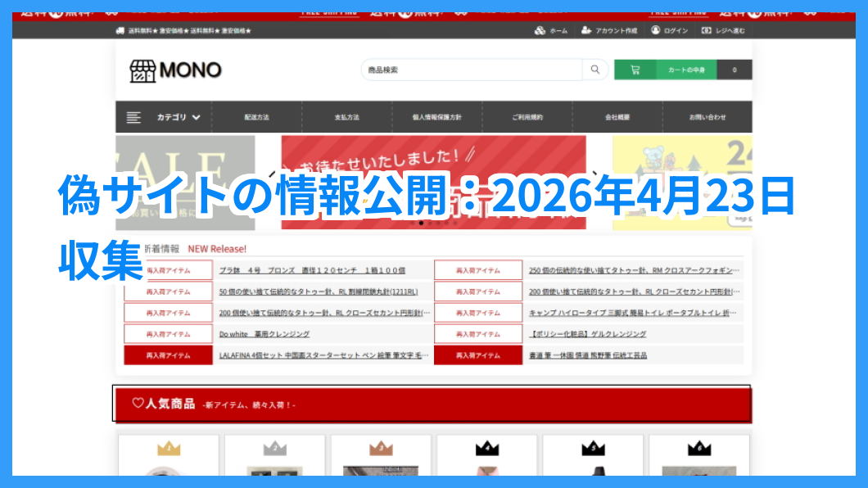Click the 商品検索 search input field
868x488 pixels.
(471, 70)
